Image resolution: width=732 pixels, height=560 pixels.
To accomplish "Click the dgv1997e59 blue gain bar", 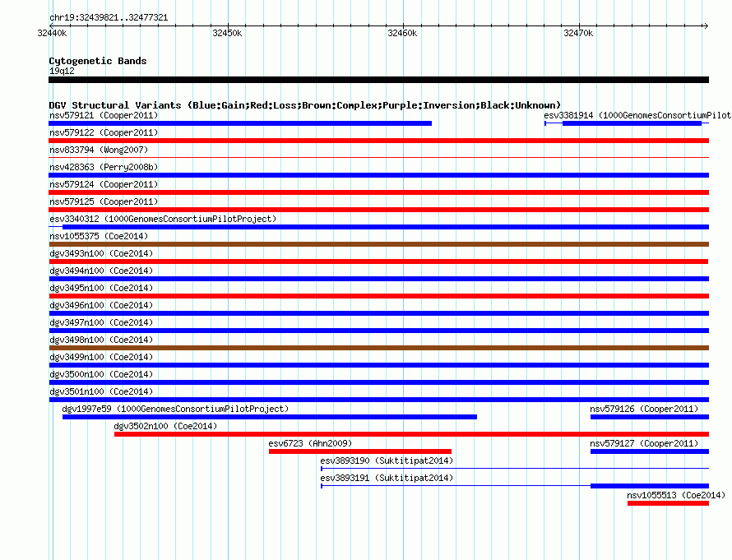I will click(270, 417).
